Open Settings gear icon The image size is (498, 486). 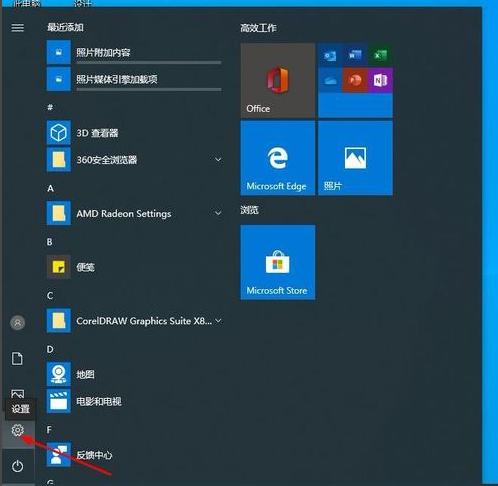(18, 430)
